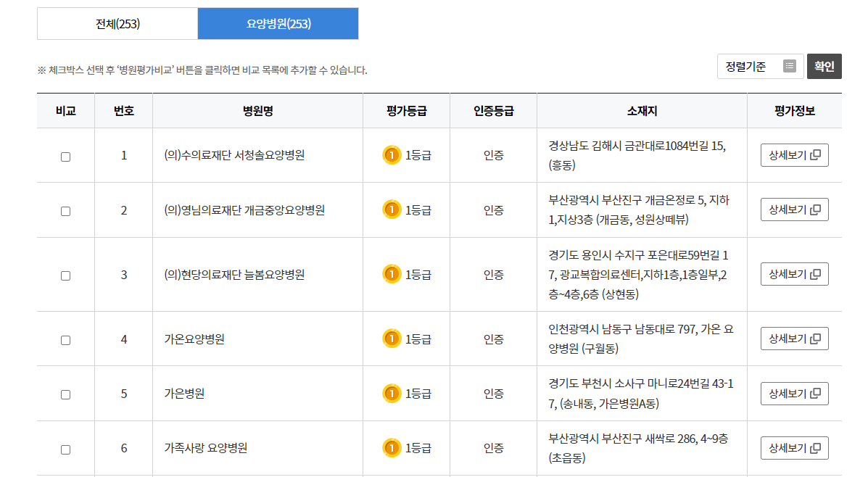Click the 평가등급 column header
Screen dimensions: 868x477
(406, 111)
